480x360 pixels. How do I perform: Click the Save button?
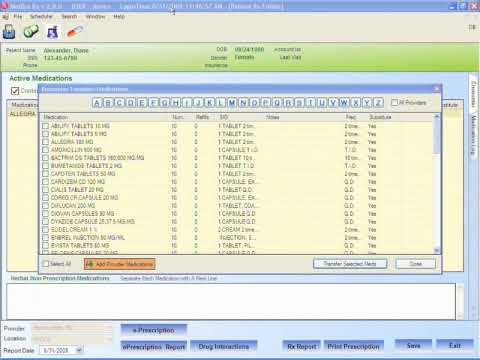(413, 346)
